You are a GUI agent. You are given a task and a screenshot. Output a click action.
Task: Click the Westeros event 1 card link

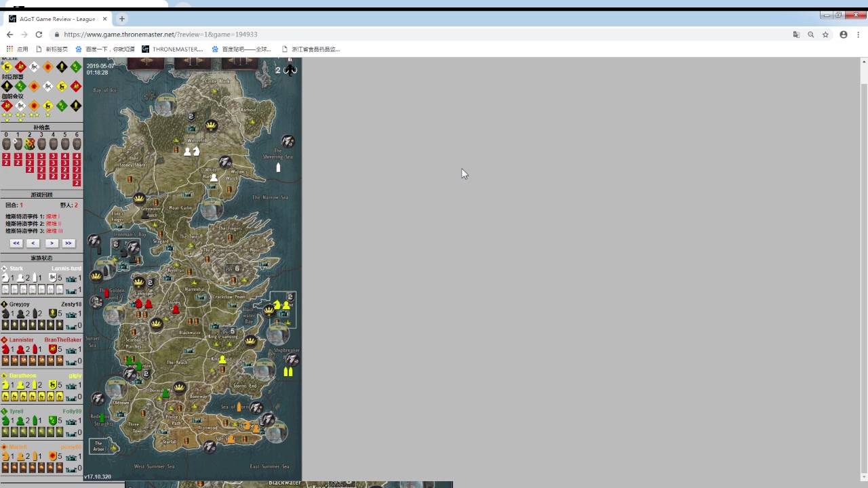pos(53,216)
